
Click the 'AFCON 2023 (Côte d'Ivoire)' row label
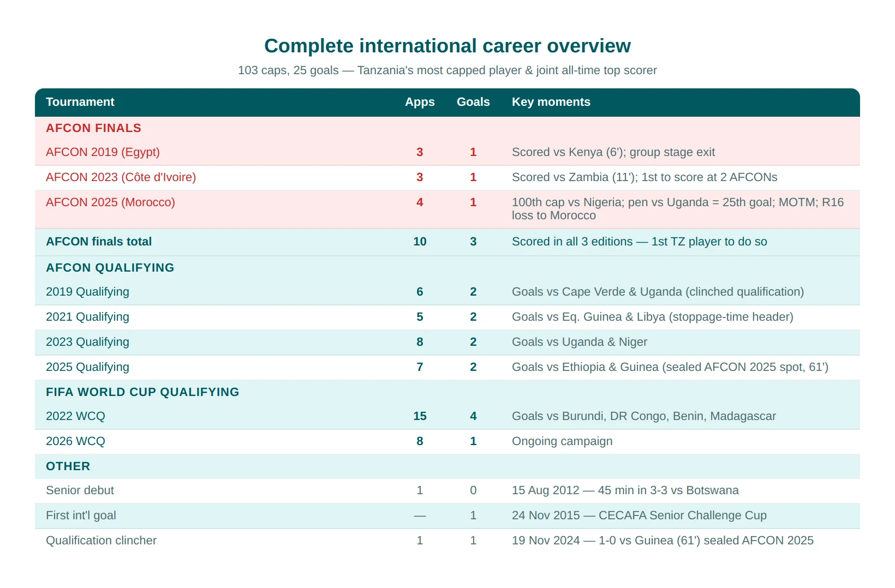(x=121, y=177)
